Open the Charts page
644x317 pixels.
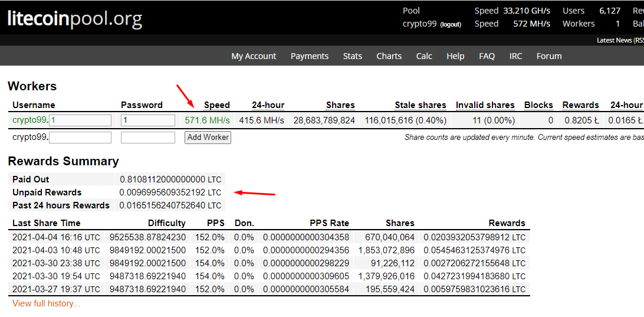[x=389, y=56]
